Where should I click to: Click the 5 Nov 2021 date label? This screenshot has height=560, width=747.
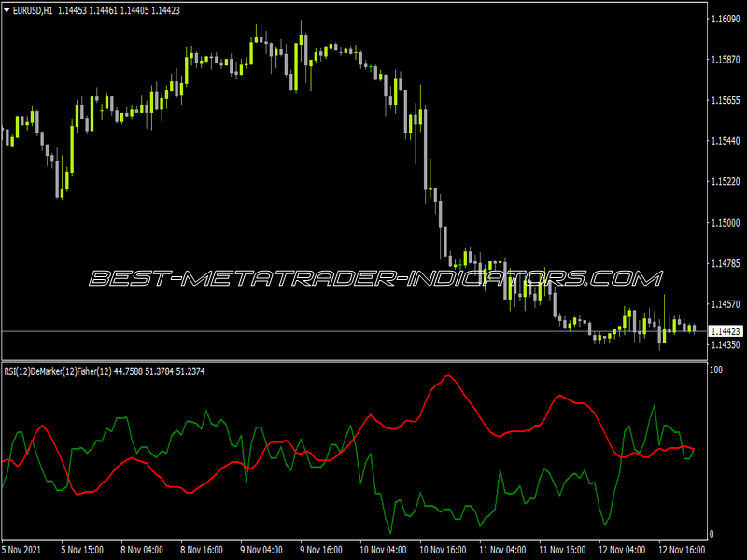click(21, 550)
